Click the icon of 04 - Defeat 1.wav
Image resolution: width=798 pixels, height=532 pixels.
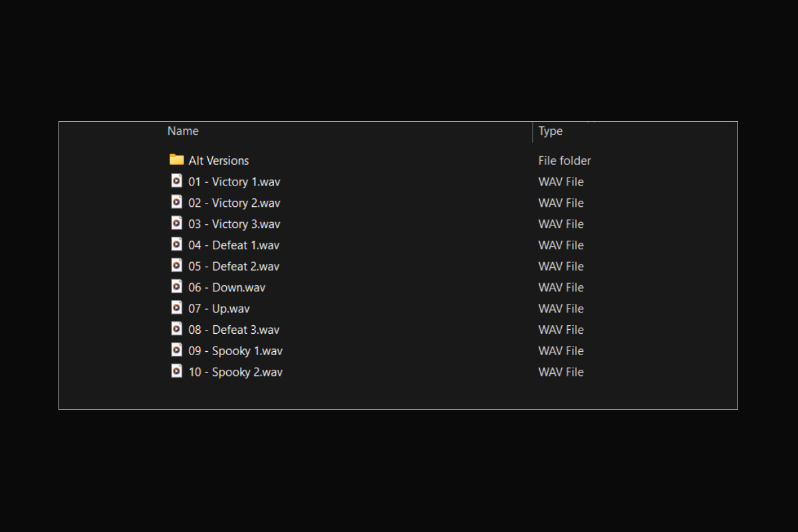(176, 244)
